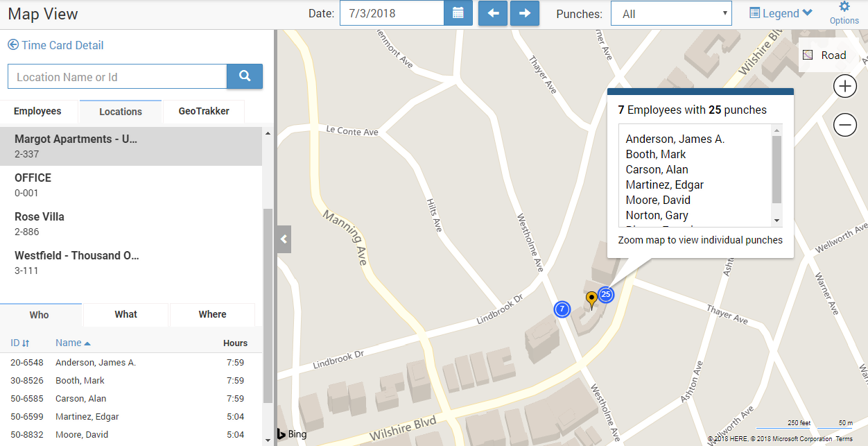Zoom out on the map
The height and width of the screenshot is (446, 868).
tap(844, 126)
